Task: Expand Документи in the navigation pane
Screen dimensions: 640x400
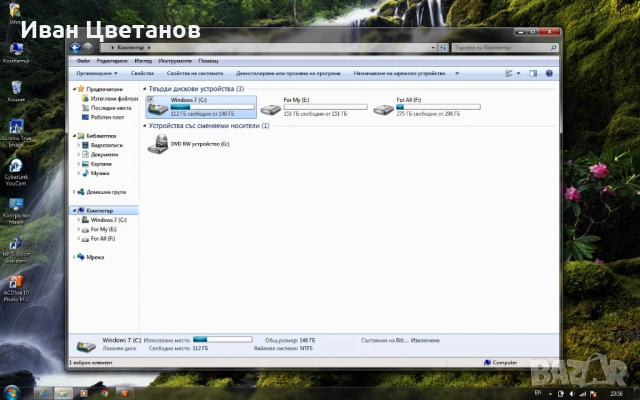Action: (x=78, y=155)
